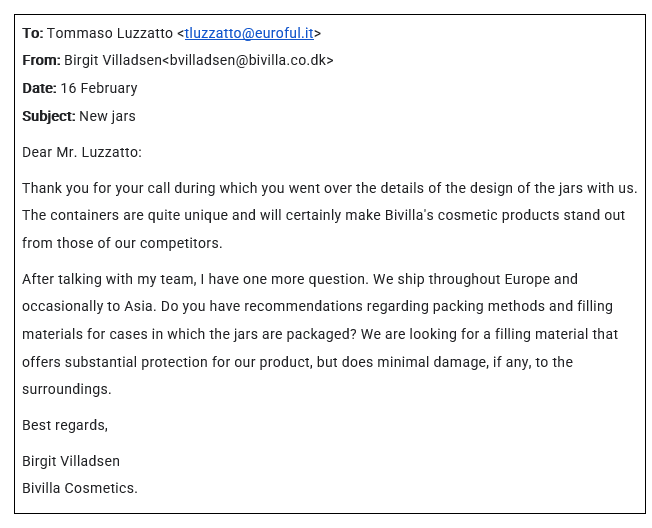Click the word "surroundings." ending the second paragraph
Screen dimensions: 652x528
[x=67, y=389]
